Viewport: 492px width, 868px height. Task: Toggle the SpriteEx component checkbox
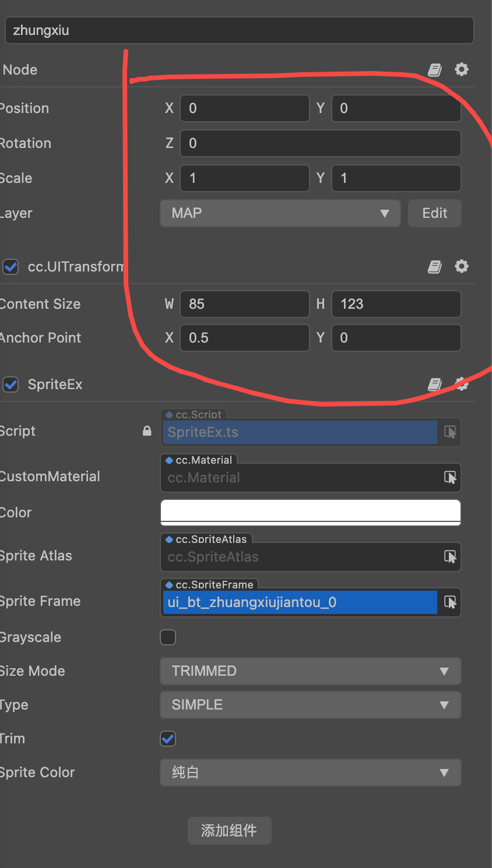point(10,384)
